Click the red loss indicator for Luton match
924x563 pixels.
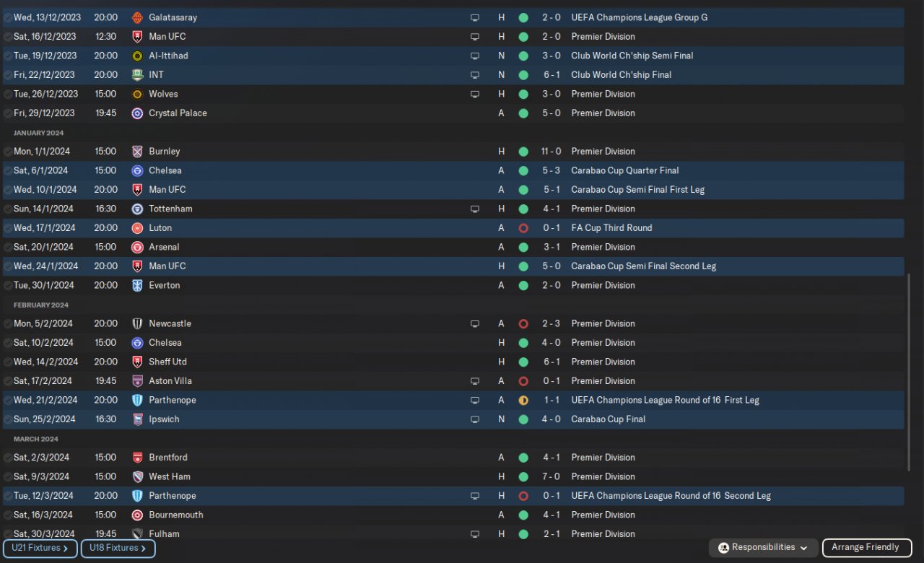point(523,228)
